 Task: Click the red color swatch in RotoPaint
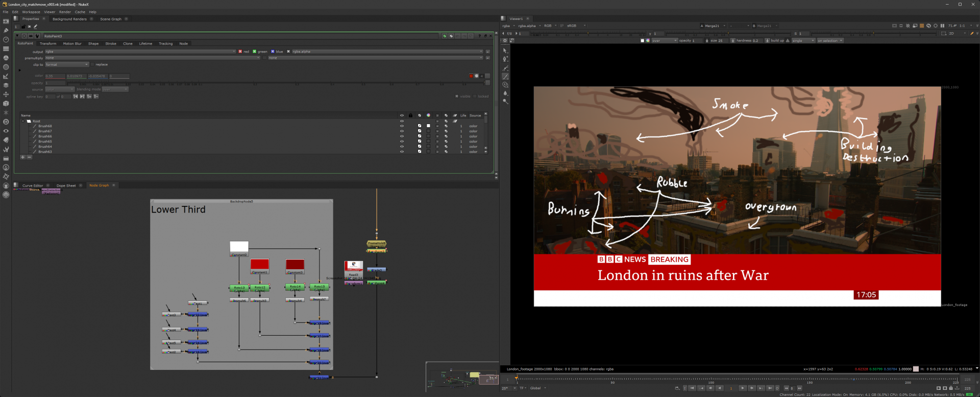pyautogui.click(x=471, y=76)
